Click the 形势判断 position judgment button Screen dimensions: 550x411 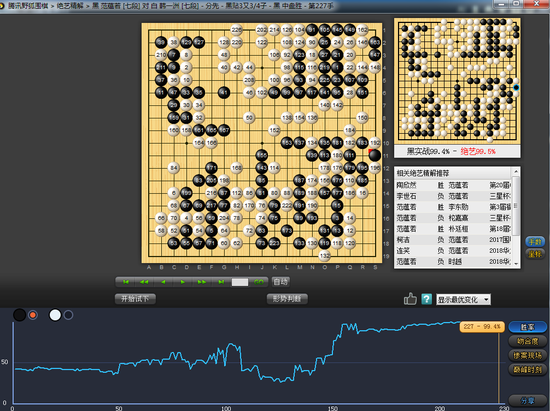[x=287, y=299]
